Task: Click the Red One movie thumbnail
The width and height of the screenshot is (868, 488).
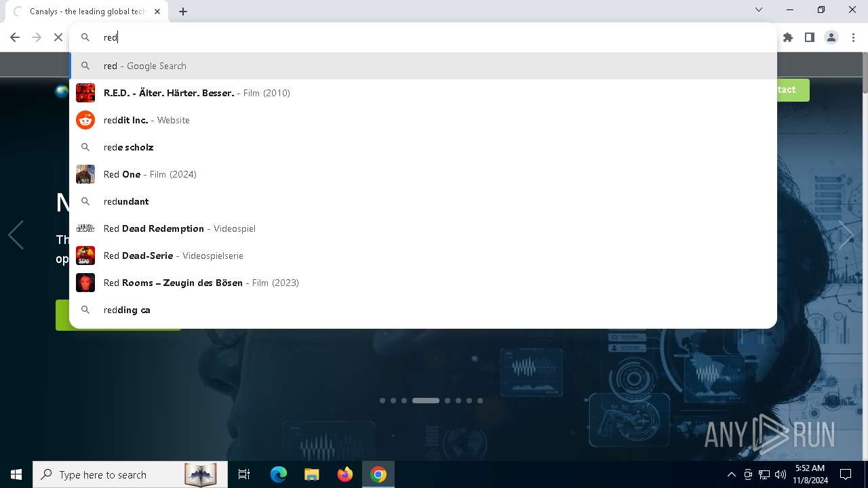Action: 85,174
